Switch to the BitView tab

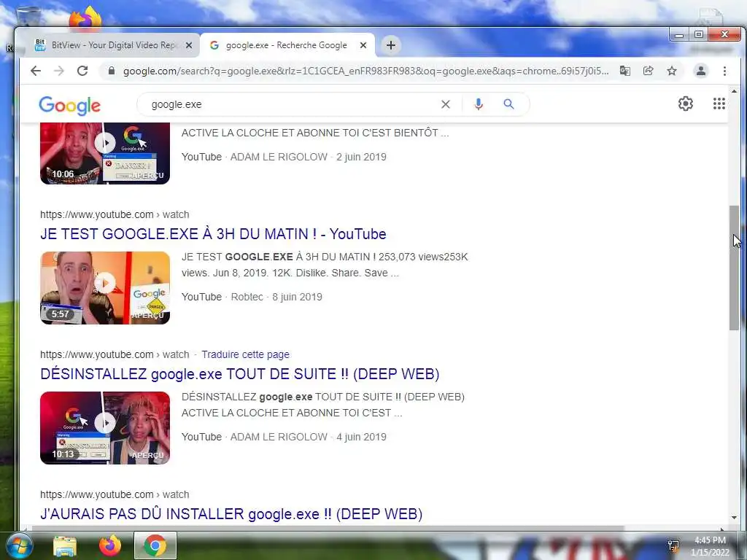113,45
